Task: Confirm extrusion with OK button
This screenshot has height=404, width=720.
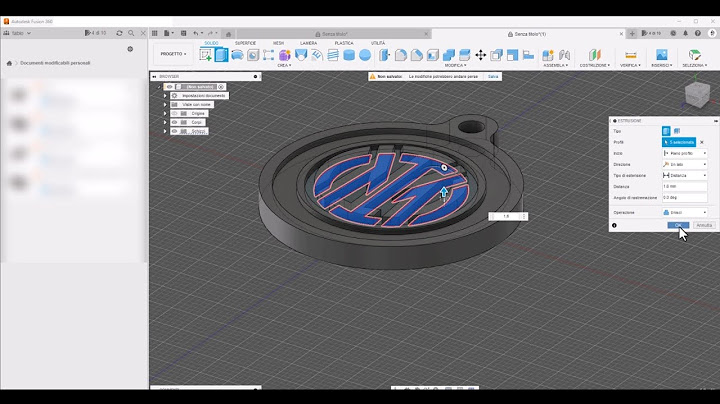Action: click(x=678, y=225)
